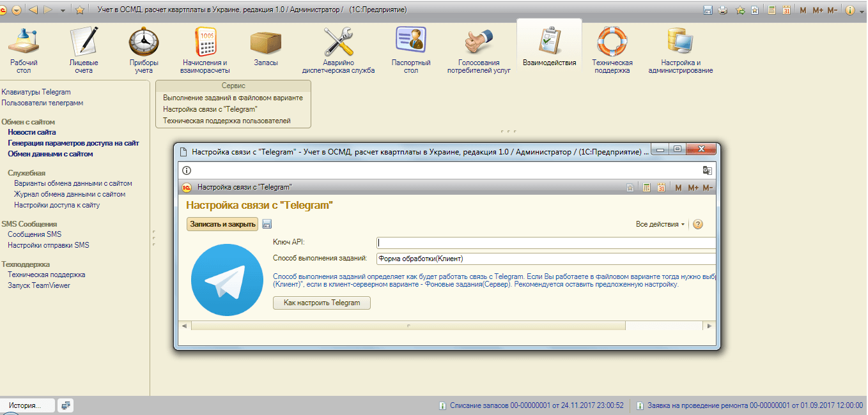
Task: Open Обмен данными с сайтом link
Action: click(50, 154)
